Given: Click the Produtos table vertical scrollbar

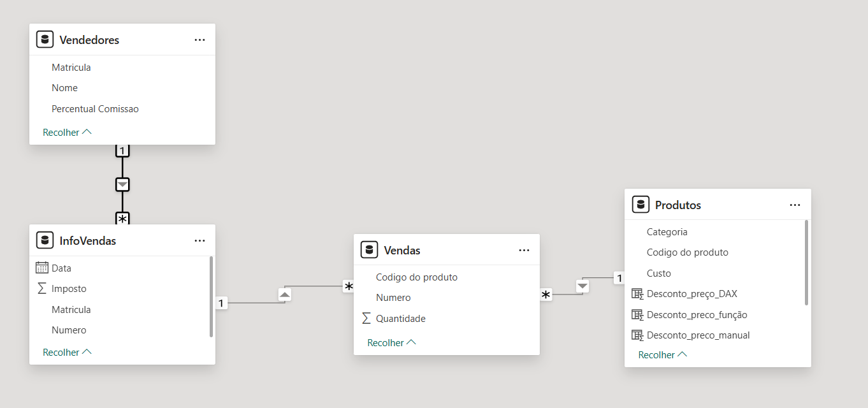Looking at the screenshot, I should (807, 262).
